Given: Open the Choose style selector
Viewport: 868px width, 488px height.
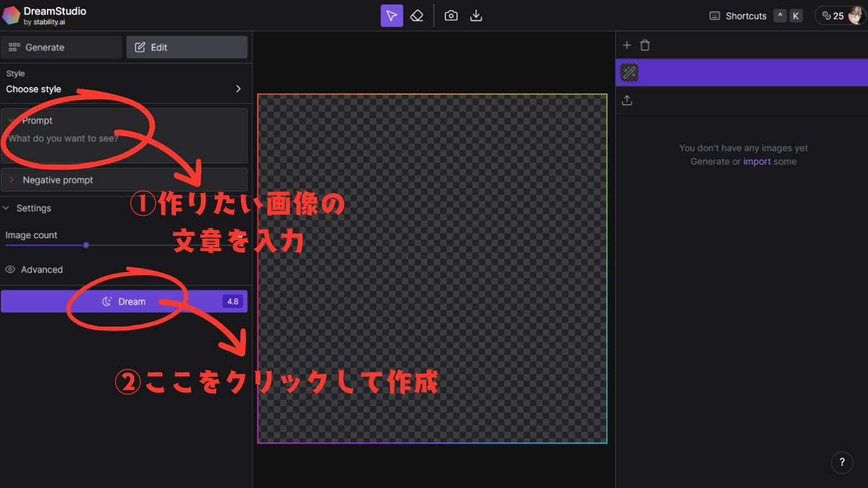Looking at the screenshot, I should (124, 89).
